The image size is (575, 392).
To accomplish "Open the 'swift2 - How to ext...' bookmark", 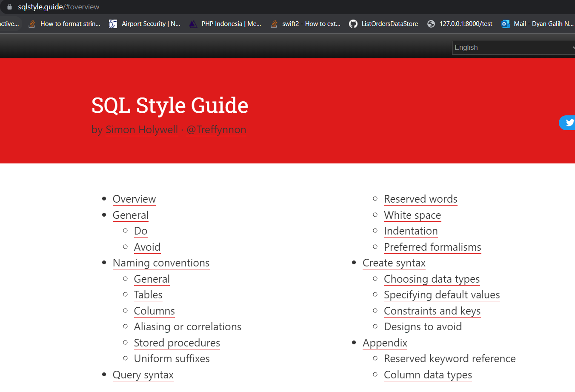I will coord(306,24).
